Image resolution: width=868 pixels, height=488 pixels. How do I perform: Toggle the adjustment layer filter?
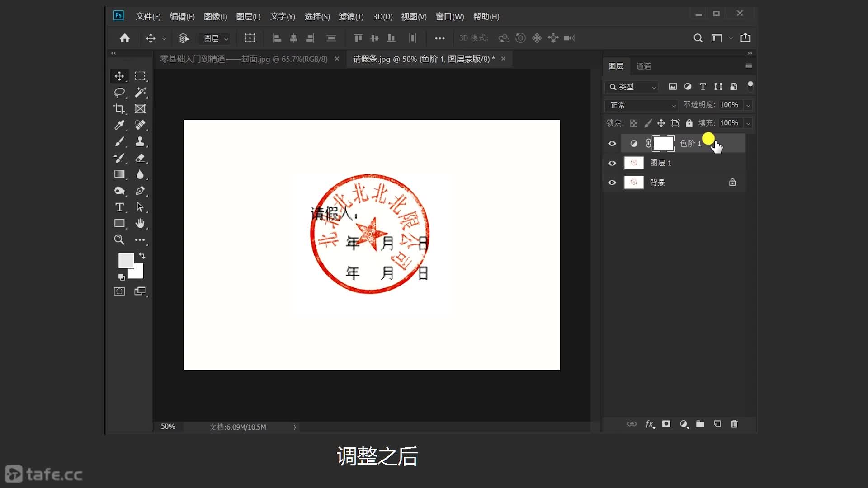pyautogui.click(x=688, y=87)
